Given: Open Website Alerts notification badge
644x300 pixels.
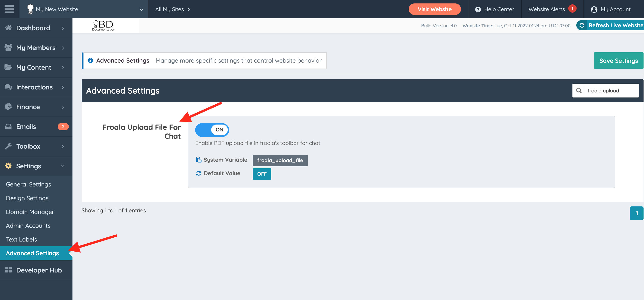Looking at the screenshot, I should (572, 8).
